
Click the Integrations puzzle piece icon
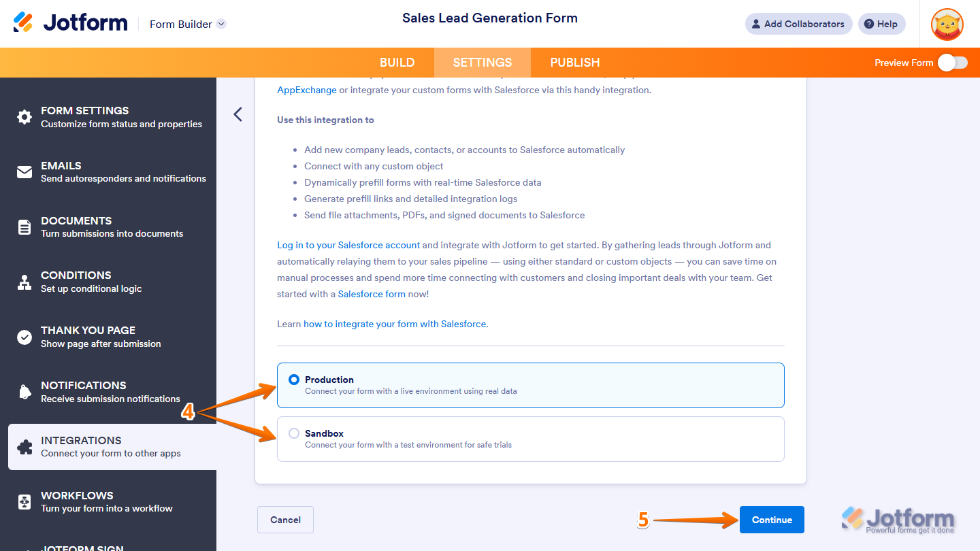click(x=24, y=446)
